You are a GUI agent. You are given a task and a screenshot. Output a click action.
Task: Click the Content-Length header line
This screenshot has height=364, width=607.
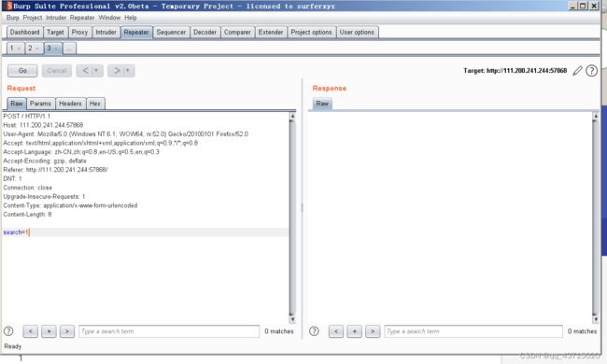27,215
